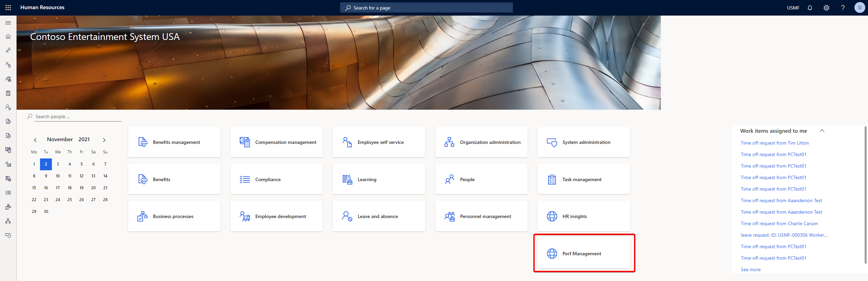Click See more work items link
The image size is (868, 281).
[x=750, y=269]
